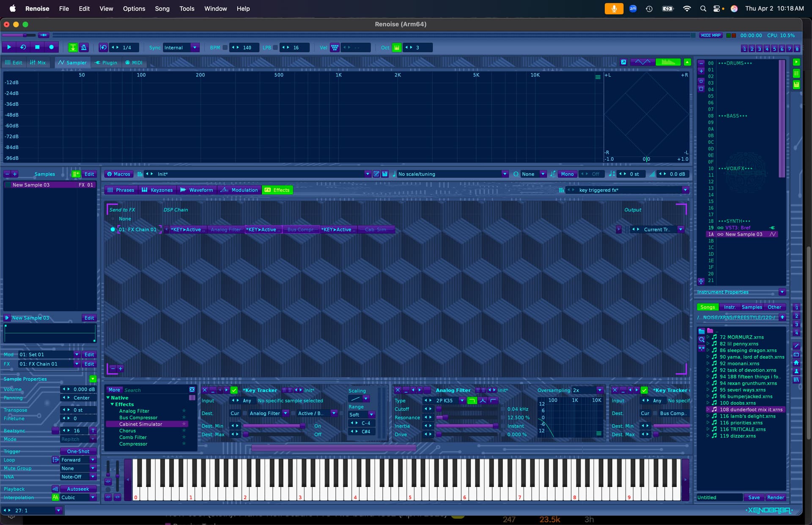The height and width of the screenshot is (525, 812).
Task: Click the browser home folder icon
Action: click(796, 363)
